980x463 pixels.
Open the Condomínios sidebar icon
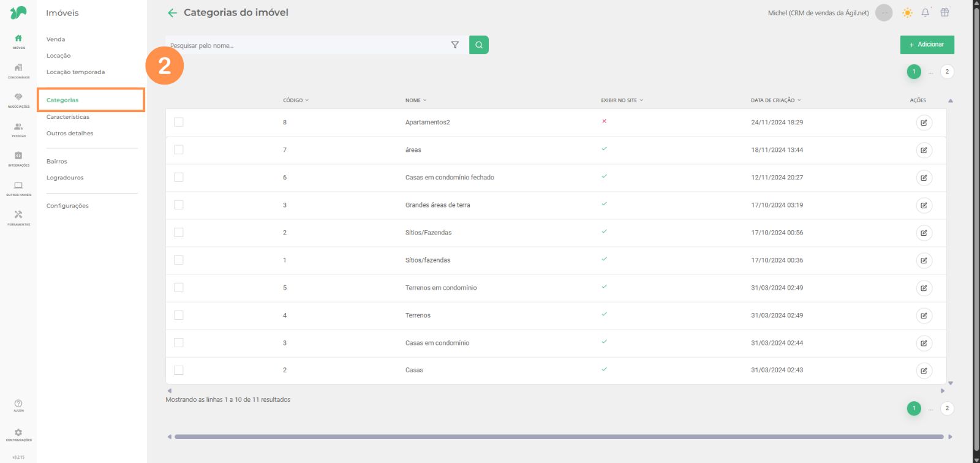click(x=18, y=70)
